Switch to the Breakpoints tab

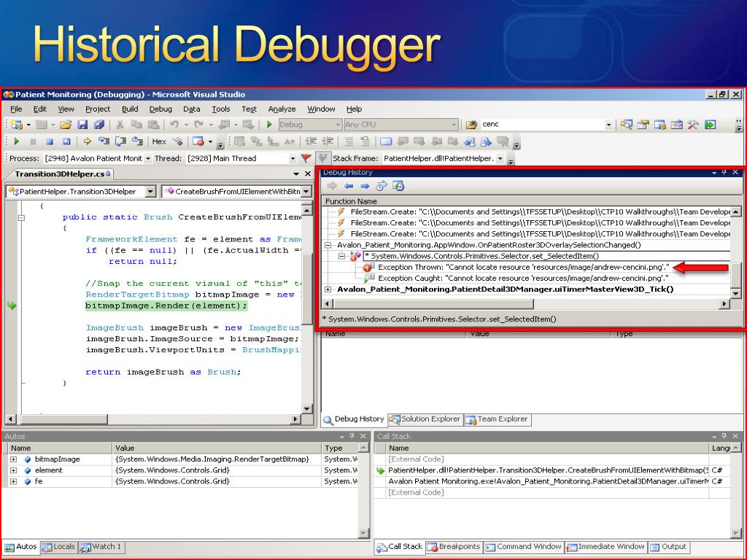click(454, 547)
